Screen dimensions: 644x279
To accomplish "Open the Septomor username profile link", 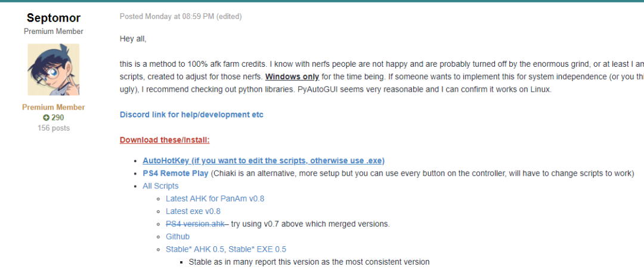I will [x=54, y=18].
